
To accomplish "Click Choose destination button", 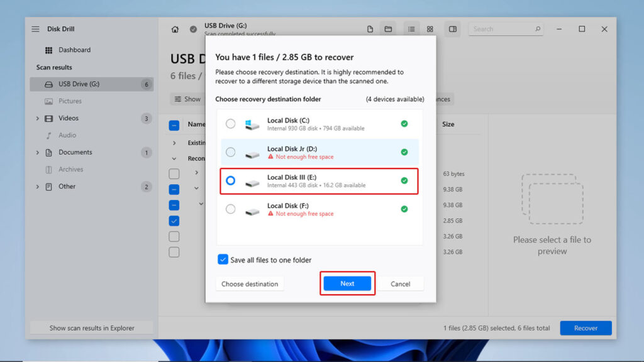I will coord(250,283).
